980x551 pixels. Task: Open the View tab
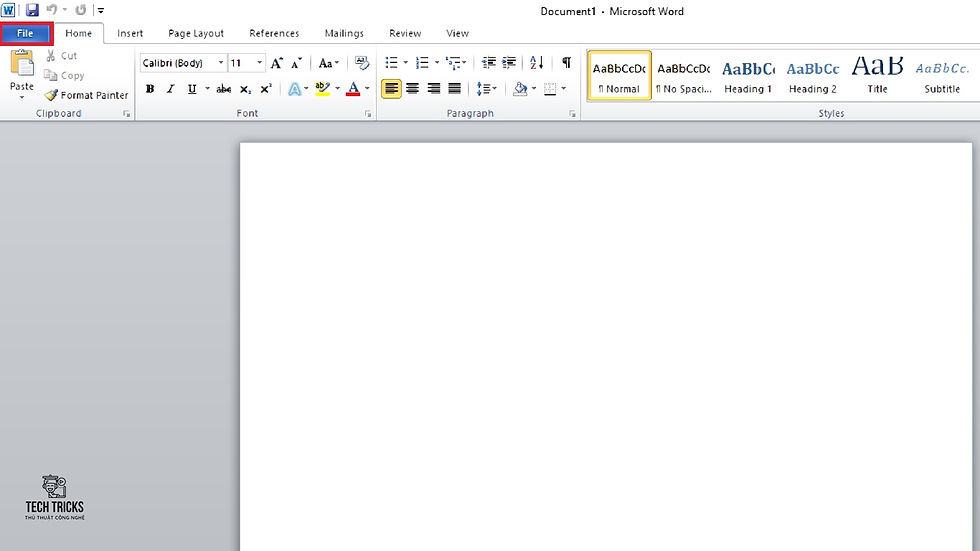(x=458, y=34)
